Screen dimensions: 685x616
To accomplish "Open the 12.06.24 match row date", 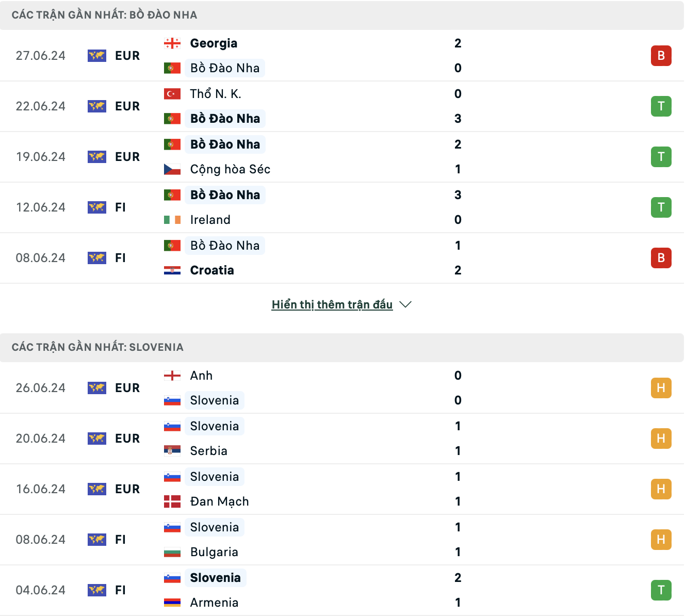I will 41,207.
